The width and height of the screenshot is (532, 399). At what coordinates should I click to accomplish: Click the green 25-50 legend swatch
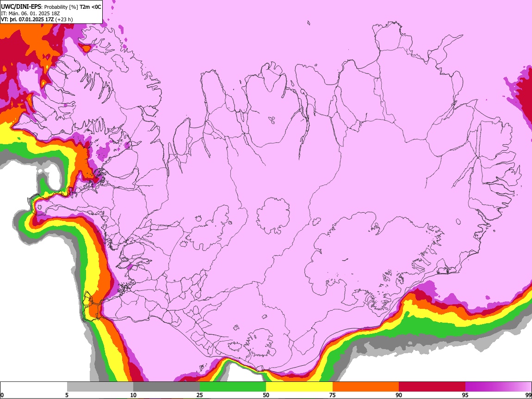[x=233, y=387]
